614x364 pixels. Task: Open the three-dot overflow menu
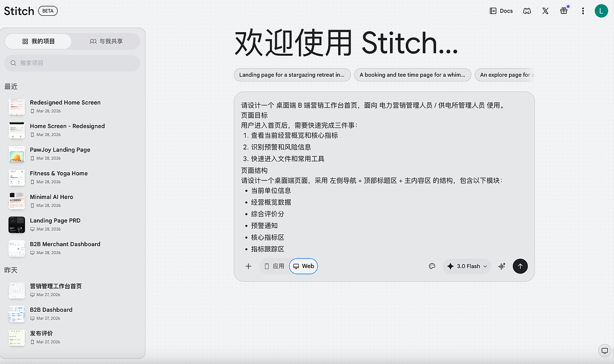(x=583, y=11)
